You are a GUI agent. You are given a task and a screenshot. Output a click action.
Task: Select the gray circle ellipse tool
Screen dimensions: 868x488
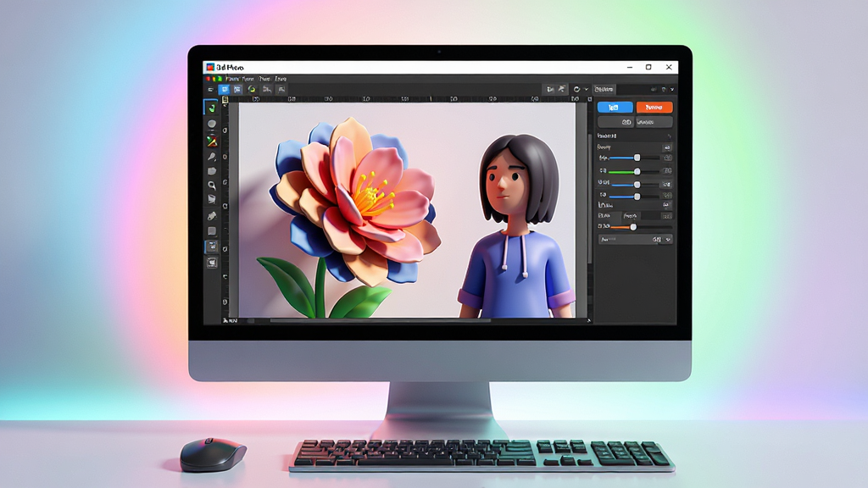pos(211,124)
